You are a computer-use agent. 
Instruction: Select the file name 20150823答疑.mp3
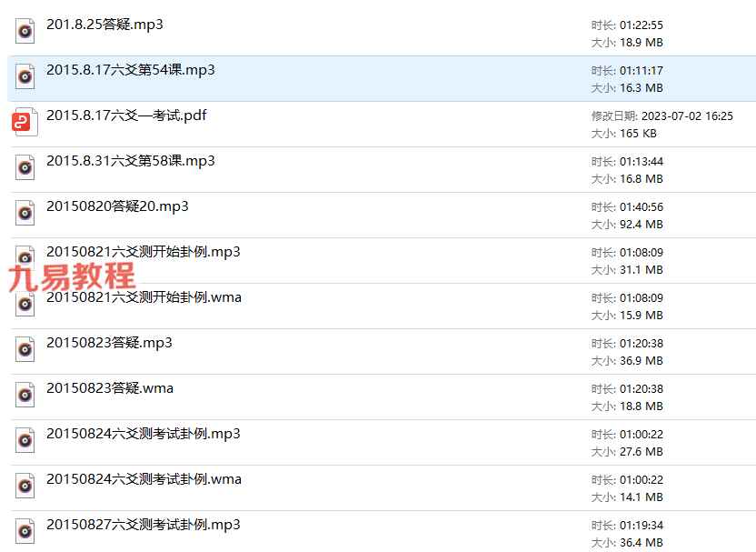pyautogui.click(x=109, y=343)
